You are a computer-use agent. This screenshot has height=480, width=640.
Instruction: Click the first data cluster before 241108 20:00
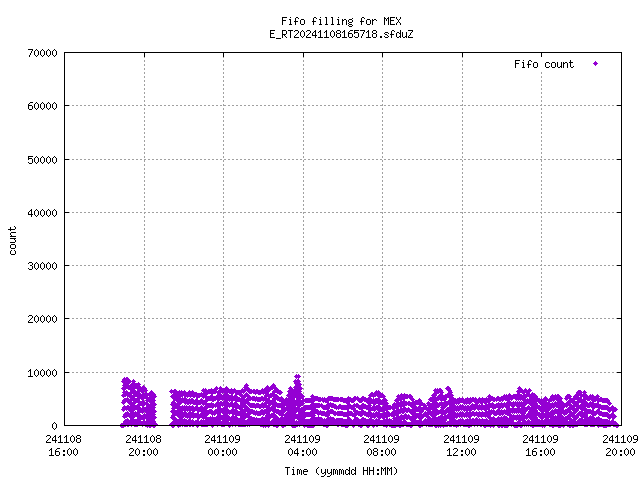(139, 402)
